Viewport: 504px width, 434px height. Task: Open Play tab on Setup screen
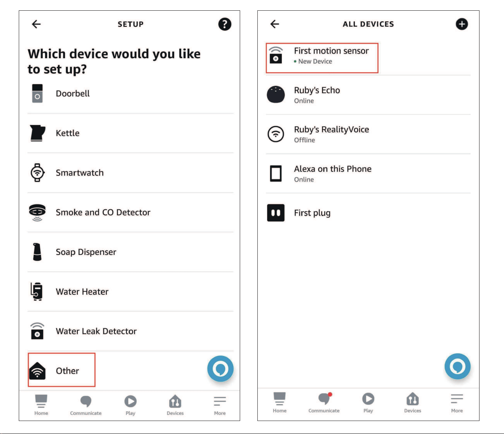click(x=130, y=405)
